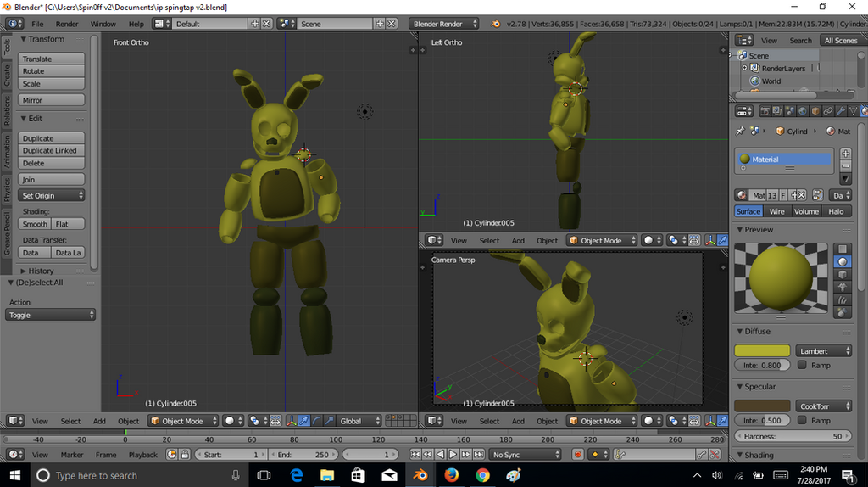Click the diffuse yellow color swatch
Screen dimensions: 868x487
coord(762,350)
